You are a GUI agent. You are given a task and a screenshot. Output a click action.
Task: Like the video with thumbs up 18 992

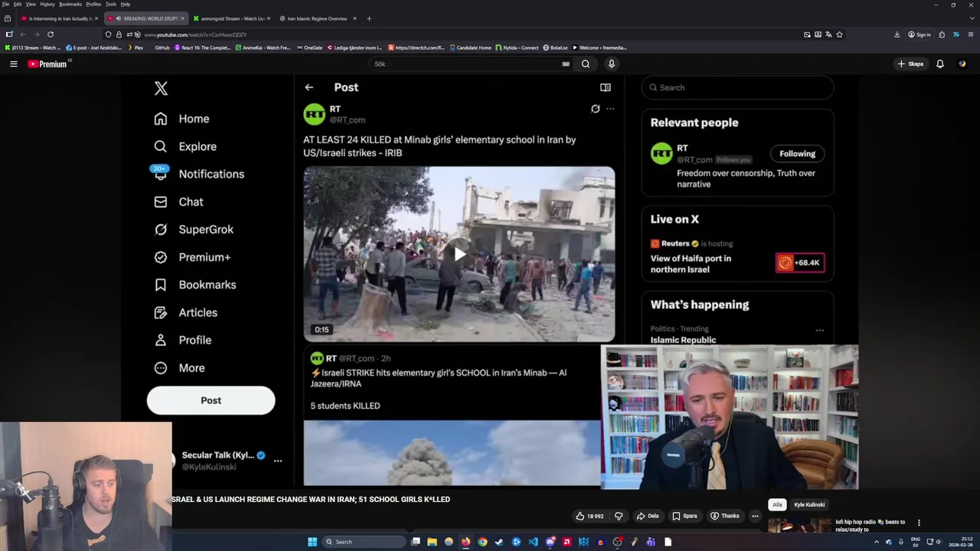pyautogui.click(x=590, y=516)
